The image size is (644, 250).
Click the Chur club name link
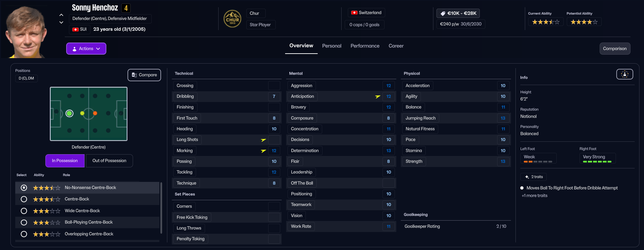(x=256, y=13)
